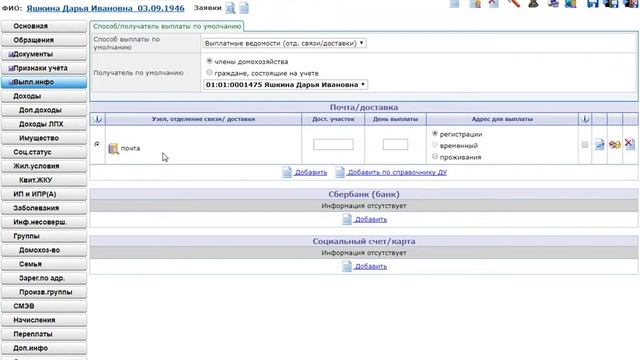Select члены домохозяйства radio option

tap(209, 61)
